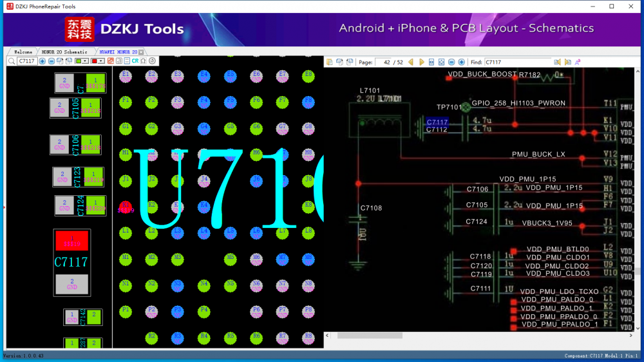Click the magnifier search icon in PCB toolbar

(x=12, y=61)
